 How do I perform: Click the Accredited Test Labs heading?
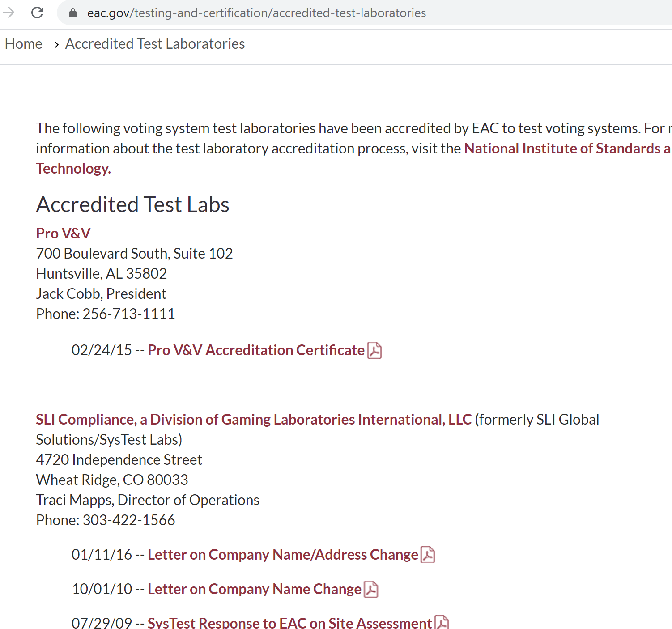coord(133,205)
